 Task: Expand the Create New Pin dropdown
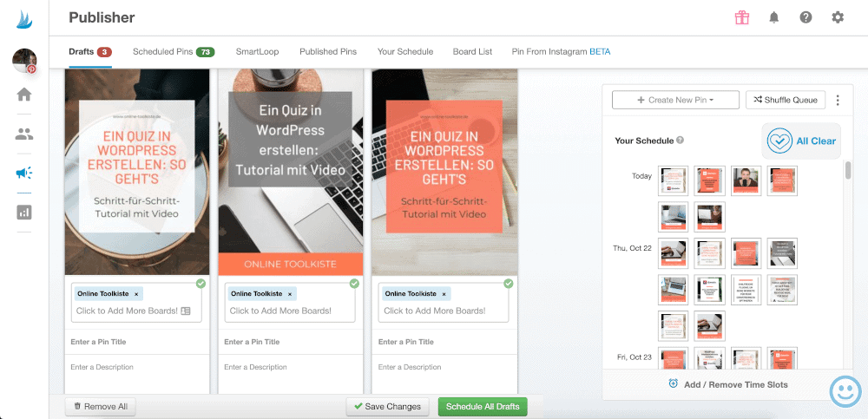click(675, 100)
